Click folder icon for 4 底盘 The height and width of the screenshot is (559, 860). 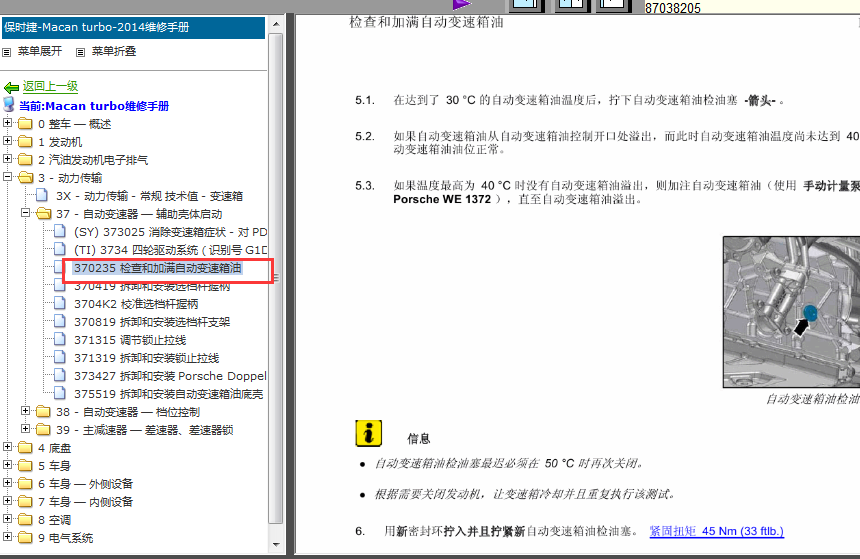coord(25,448)
